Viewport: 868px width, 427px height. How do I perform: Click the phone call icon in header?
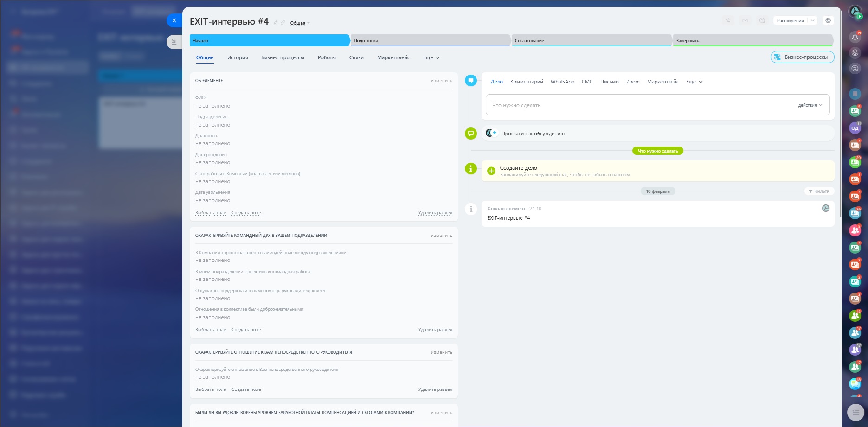pos(728,20)
